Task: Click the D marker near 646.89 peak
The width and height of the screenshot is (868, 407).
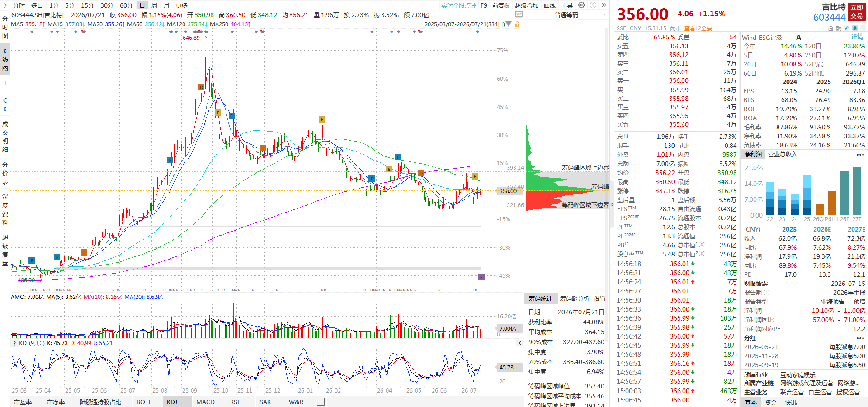Action: (201, 87)
